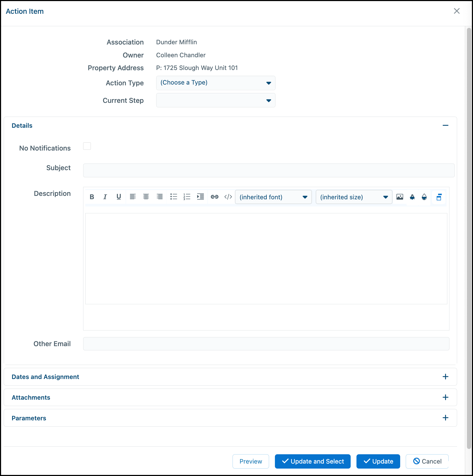Open the inherited font dropdown
The image size is (473, 476).
coord(273,197)
